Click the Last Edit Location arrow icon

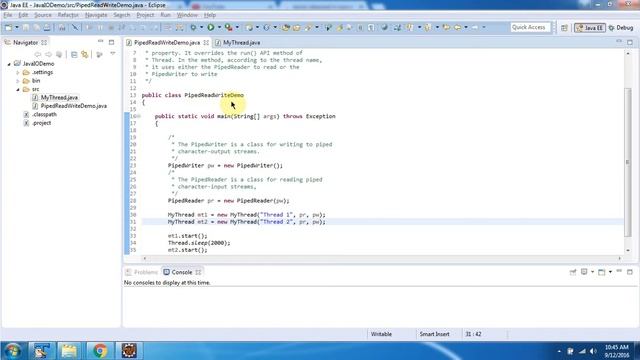tap(447, 27)
